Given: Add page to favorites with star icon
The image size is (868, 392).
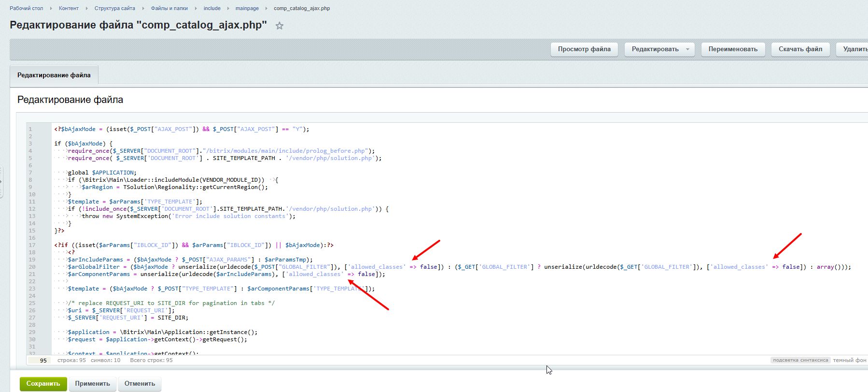Looking at the screenshot, I should (x=279, y=26).
